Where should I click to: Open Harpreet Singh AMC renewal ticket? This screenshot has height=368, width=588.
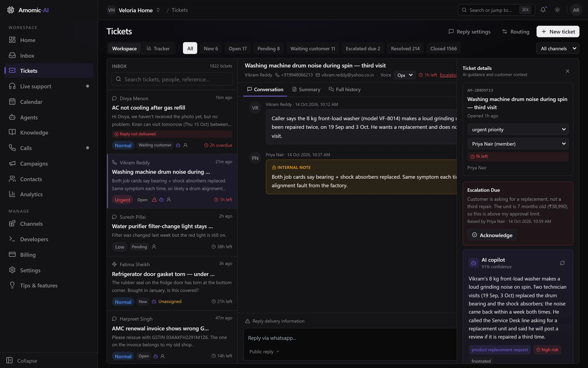point(172,337)
